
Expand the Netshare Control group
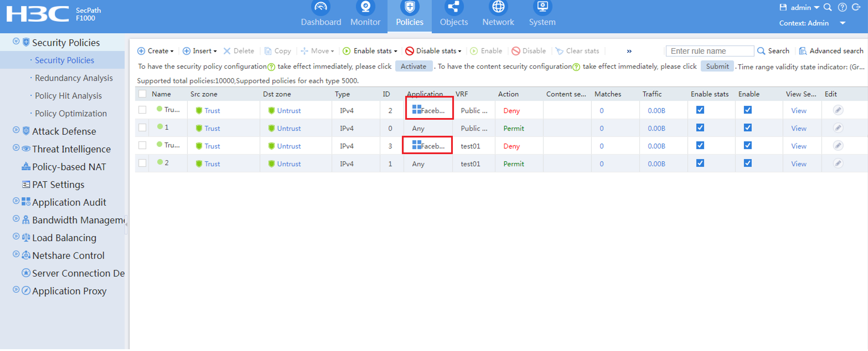click(16, 254)
